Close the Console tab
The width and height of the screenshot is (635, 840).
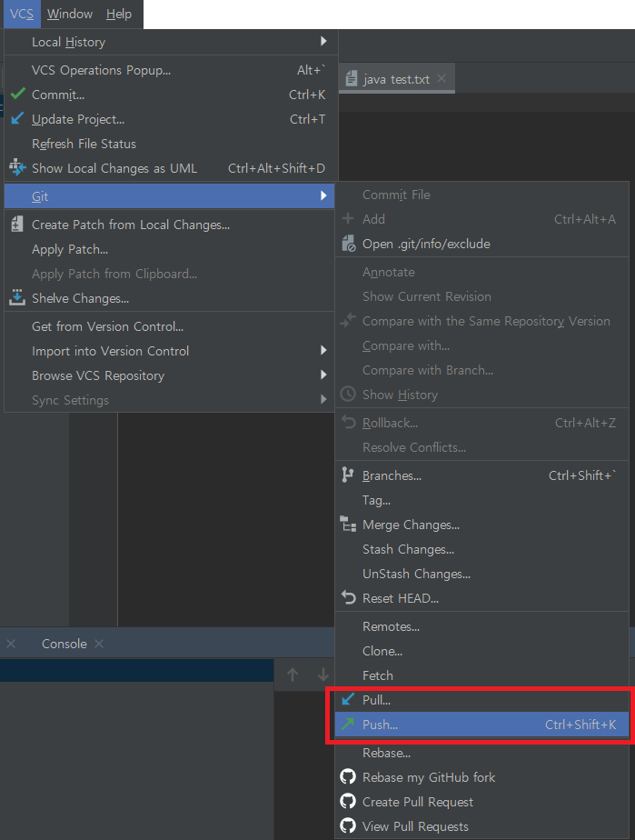(x=99, y=644)
